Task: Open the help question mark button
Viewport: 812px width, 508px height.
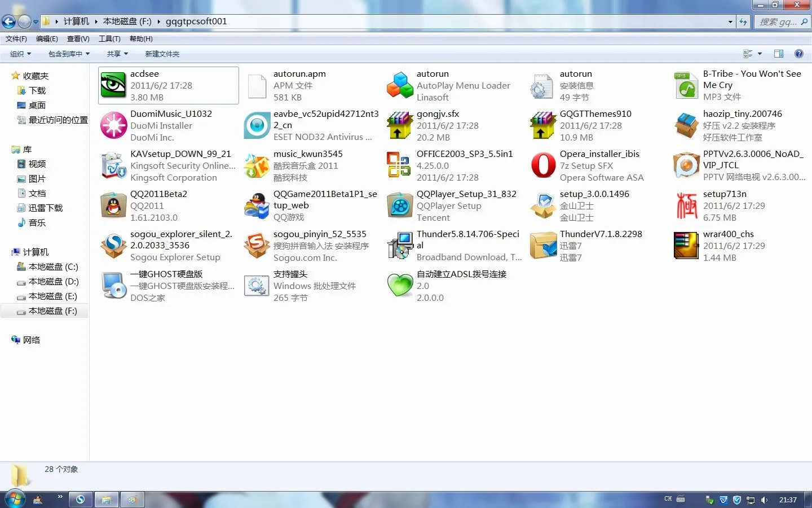Action: [798, 54]
